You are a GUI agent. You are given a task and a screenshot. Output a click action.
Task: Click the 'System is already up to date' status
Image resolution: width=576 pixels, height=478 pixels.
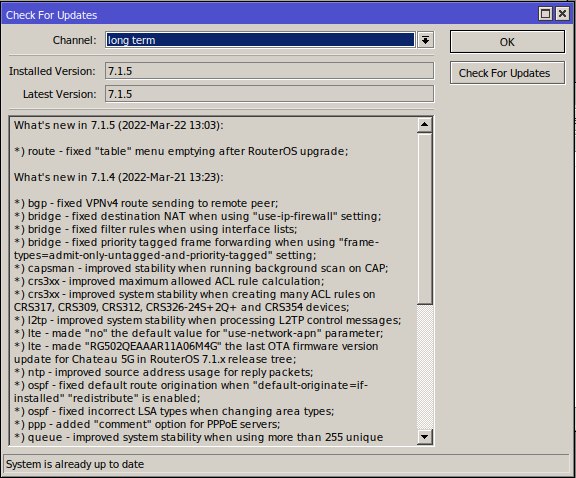click(75, 464)
